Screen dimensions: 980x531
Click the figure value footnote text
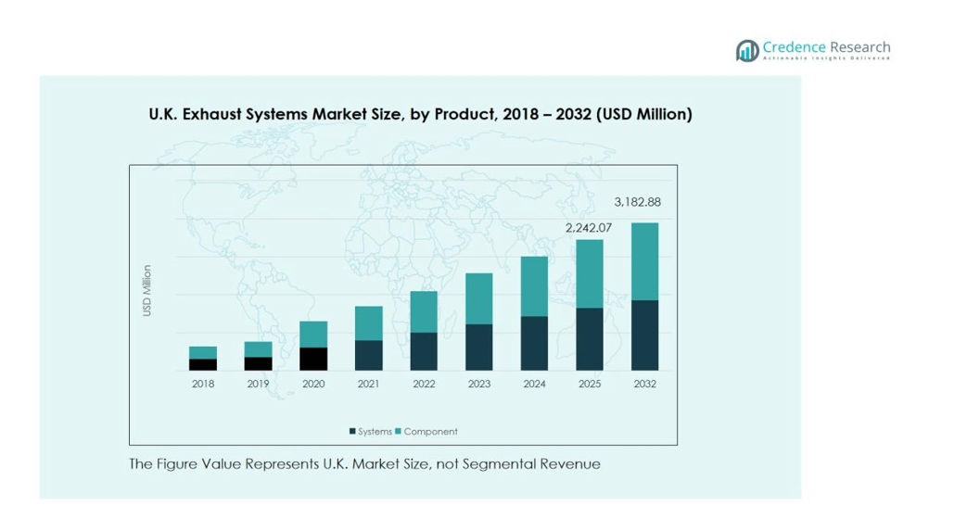(364, 463)
